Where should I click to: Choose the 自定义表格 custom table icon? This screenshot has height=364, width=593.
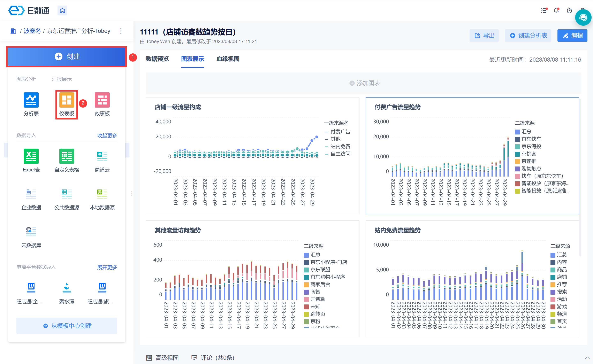coord(67,156)
